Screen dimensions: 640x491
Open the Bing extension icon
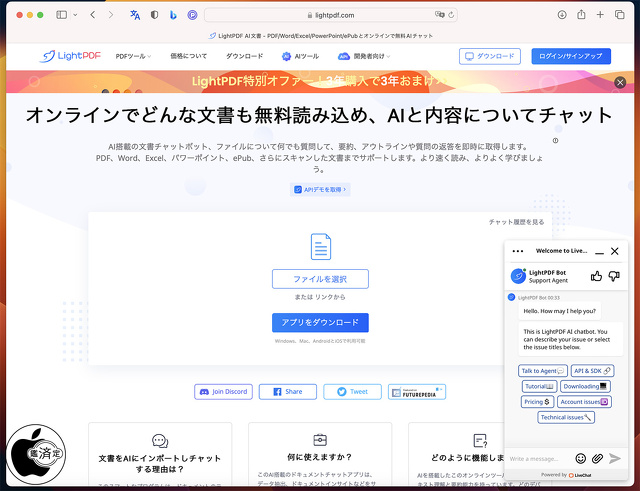[x=173, y=15]
